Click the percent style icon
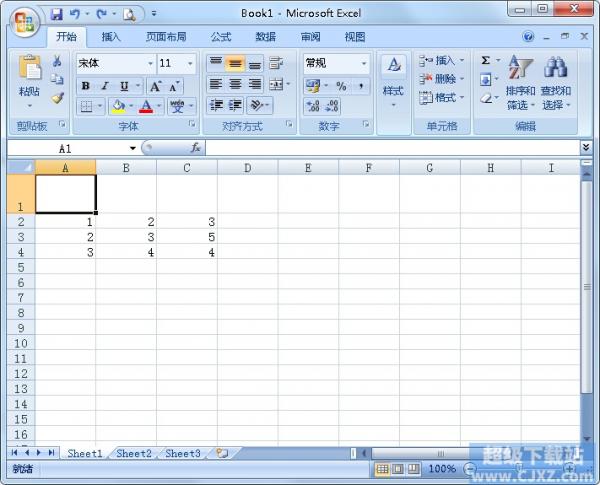The width and height of the screenshot is (600, 485). pos(341,86)
